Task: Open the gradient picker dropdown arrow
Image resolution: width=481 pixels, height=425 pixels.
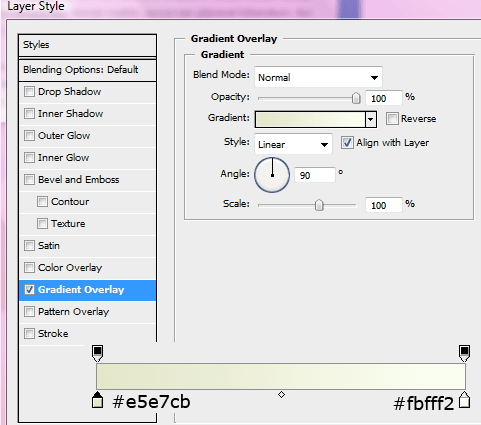Action: coord(371,119)
